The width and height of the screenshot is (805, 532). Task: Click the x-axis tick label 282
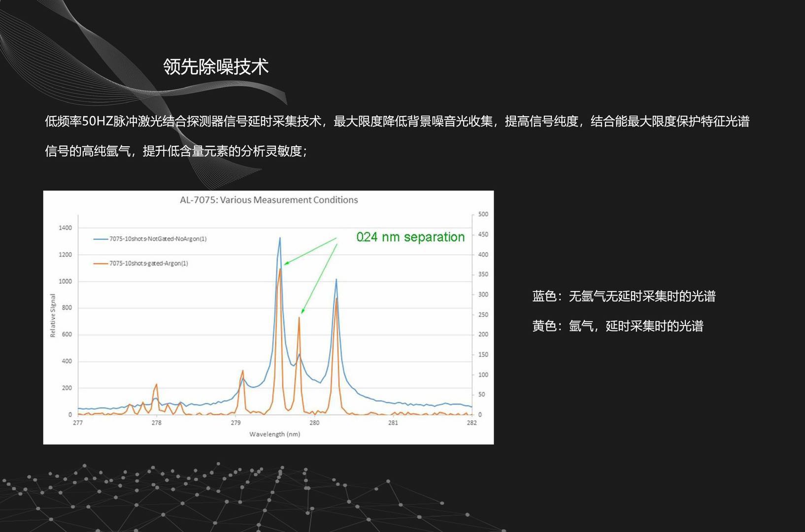pos(471,423)
